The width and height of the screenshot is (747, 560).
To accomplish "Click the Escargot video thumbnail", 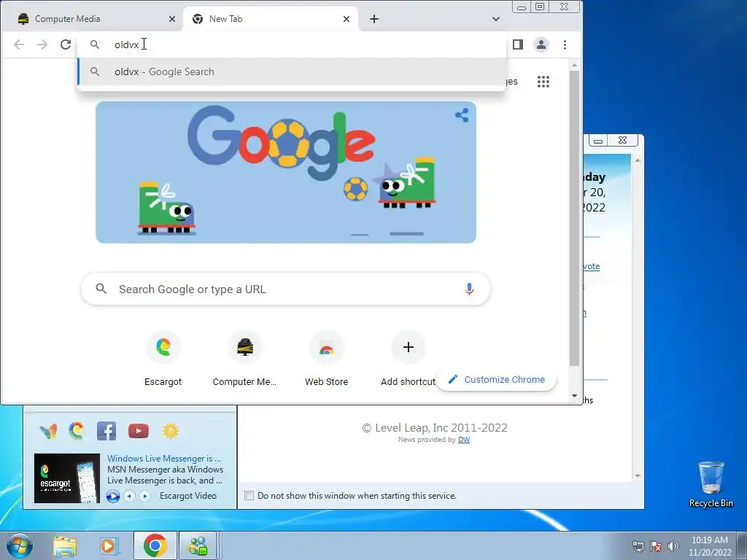I will [66, 478].
